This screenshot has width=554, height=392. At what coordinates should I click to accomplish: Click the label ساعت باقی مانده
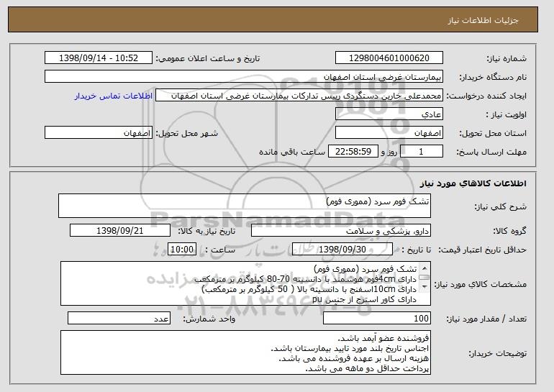tap(292, 152)
